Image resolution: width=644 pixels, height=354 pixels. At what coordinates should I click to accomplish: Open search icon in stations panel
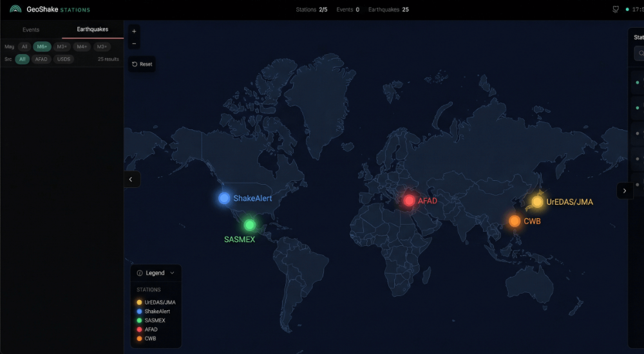click(x=640, y=53)
